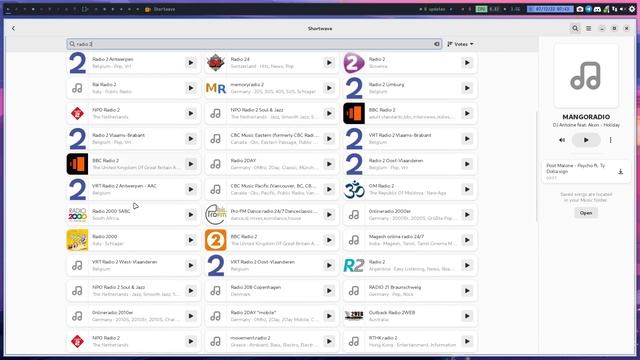Play Radio 2 Argentina station
The image size is (640, 360).
pos(467,265)
